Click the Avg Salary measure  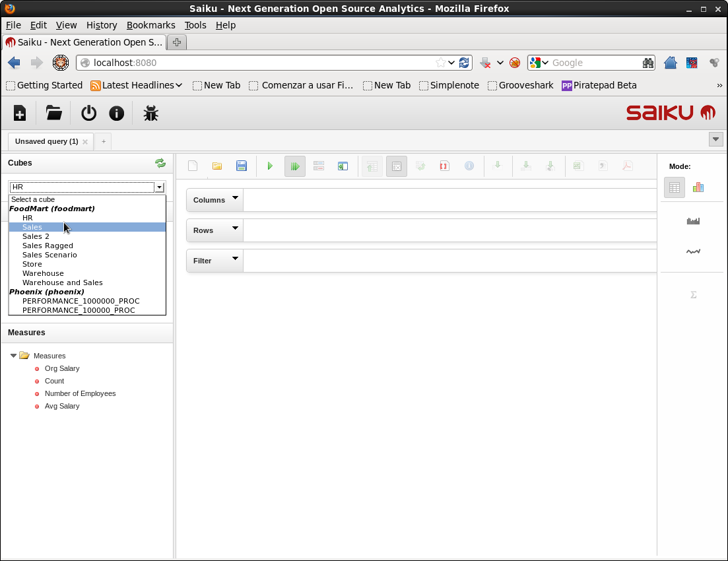62,406
